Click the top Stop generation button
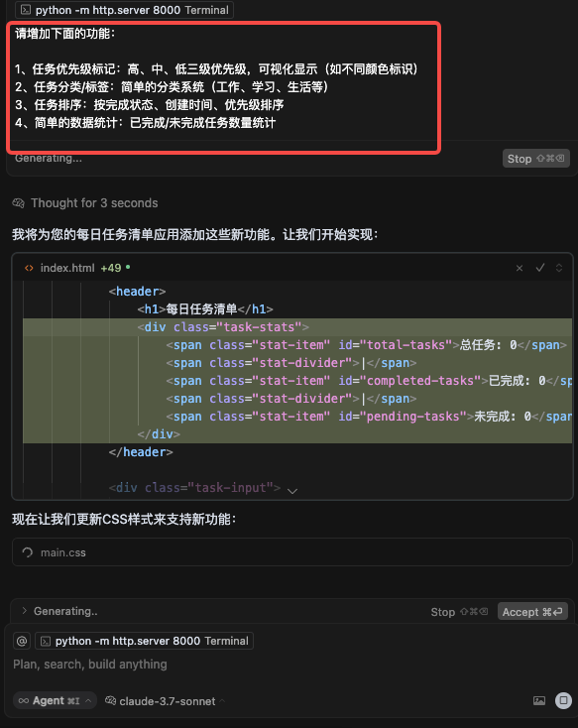 [x=535, y=159]
